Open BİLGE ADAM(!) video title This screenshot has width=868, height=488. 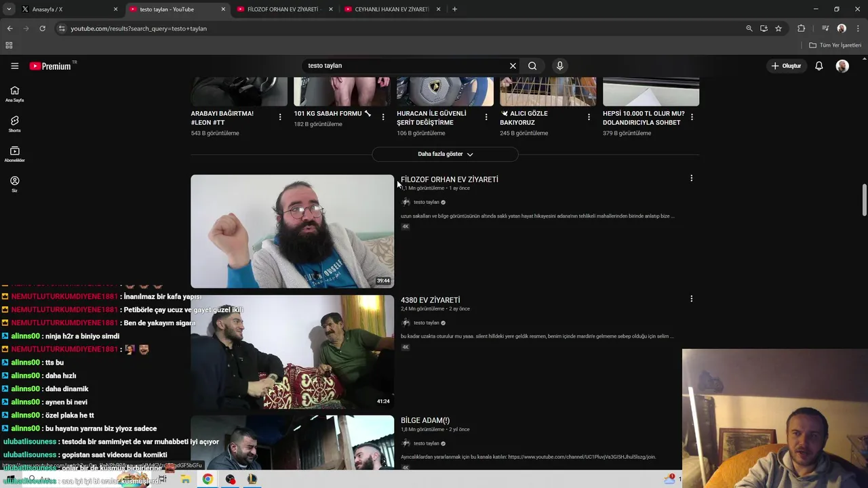click(x=425, y=421)
